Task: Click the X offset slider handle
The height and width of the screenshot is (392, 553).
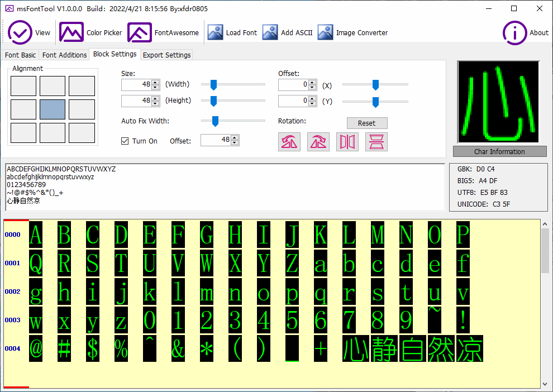Action: 375,85
